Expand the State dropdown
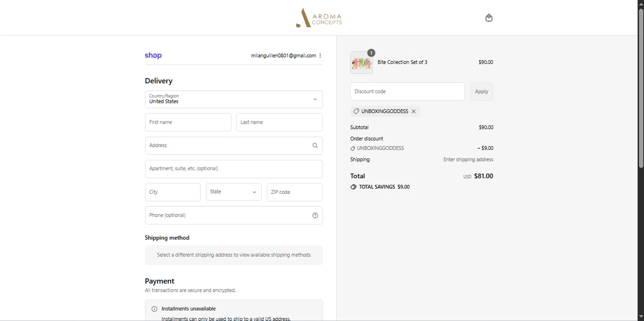The image size is (644, 321). point(234,192)
